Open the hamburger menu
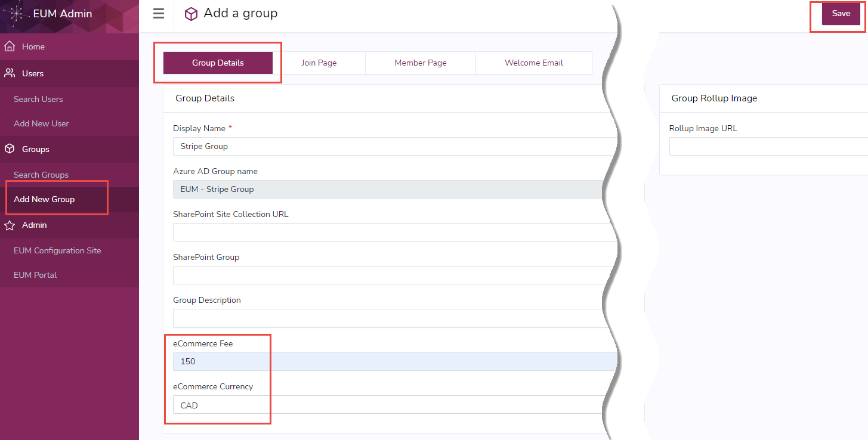The height and width of the screenshot is (440, 868). click(x=157, y=14)
